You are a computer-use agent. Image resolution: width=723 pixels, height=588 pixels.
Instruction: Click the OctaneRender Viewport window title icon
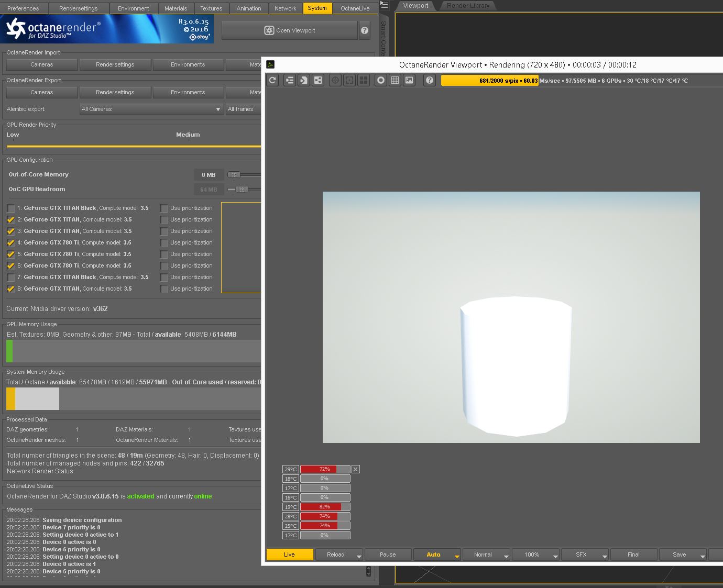[270, 64]
